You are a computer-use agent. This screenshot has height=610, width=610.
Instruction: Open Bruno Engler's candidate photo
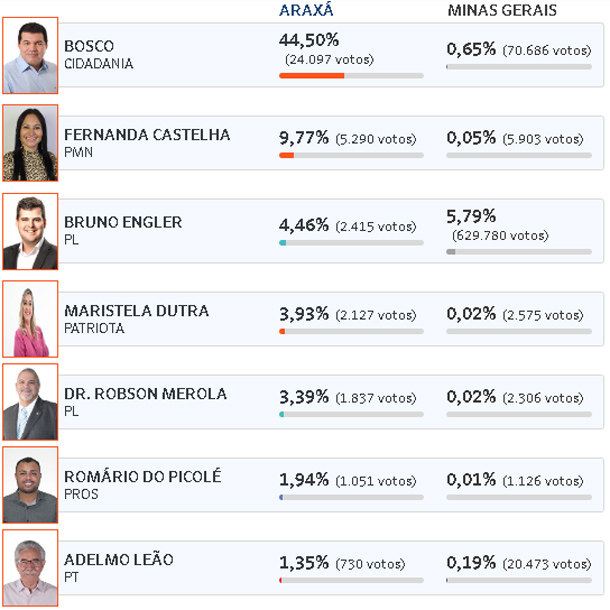(x=30, y=231)
